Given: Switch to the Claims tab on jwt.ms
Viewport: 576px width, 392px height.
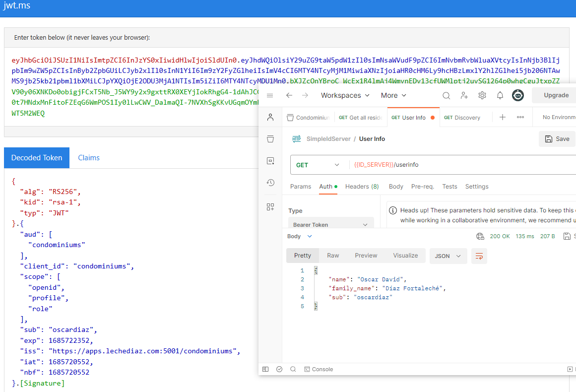Looking at the screenshot, I should 88,157.
